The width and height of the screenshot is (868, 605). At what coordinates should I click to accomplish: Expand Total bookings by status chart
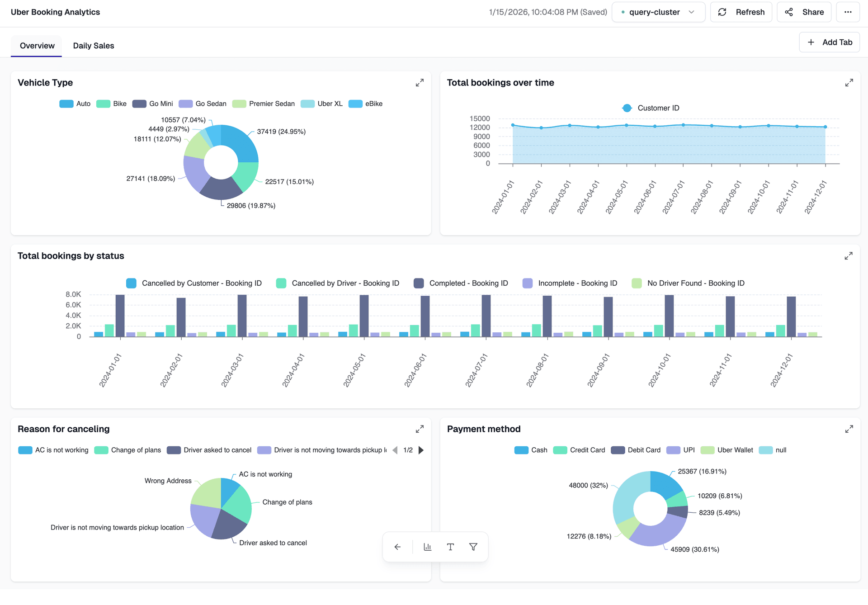[849, 256]
